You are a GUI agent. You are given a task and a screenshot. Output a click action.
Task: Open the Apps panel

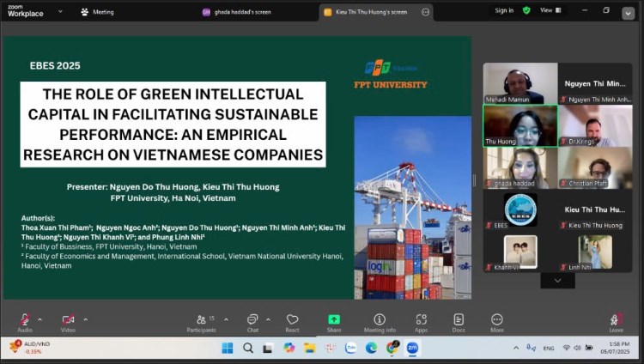tap(421, 323)
